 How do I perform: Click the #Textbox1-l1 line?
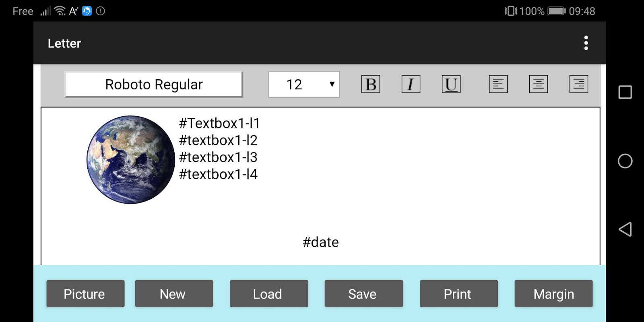click(219, 123)
